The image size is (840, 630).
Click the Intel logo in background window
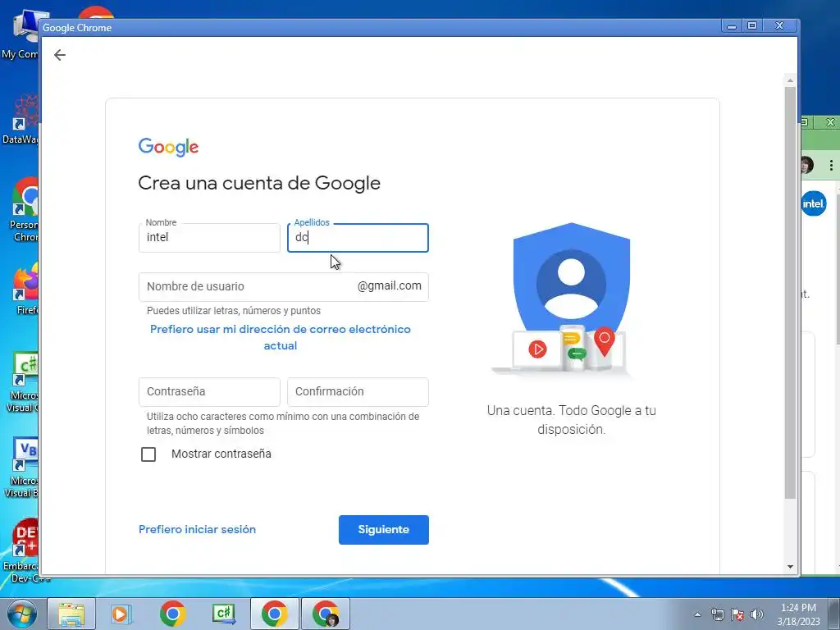(x=813, y=203)
